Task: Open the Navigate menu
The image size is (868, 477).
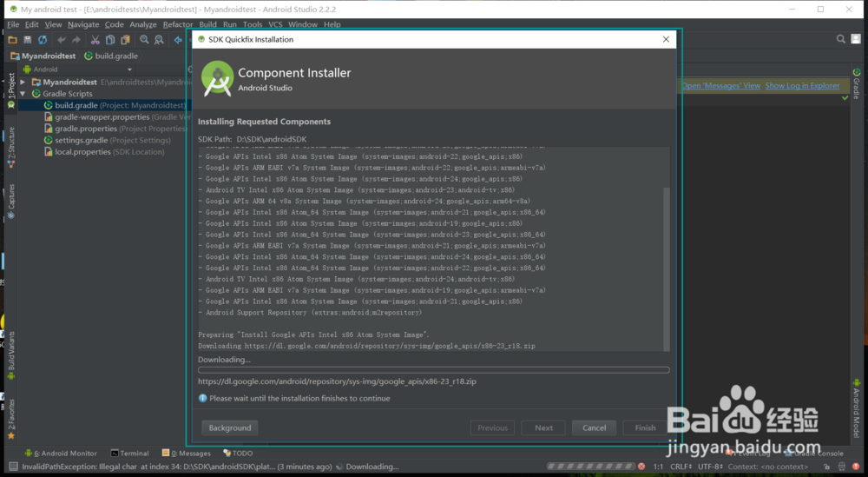Action: pos(83,24)
